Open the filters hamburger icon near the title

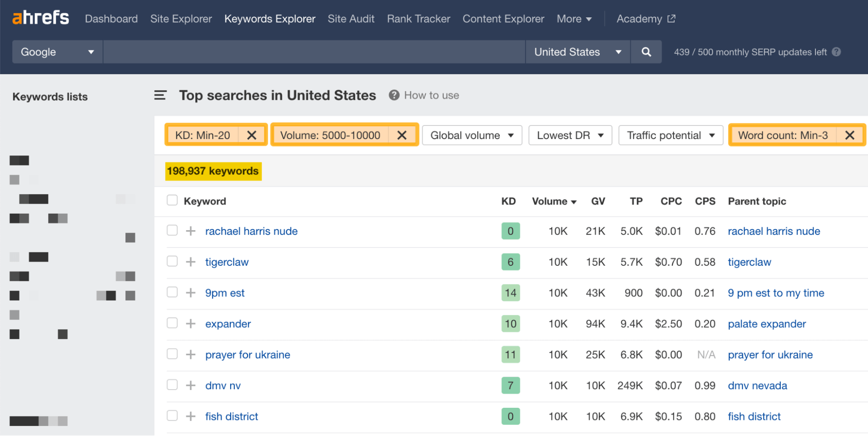click(160, 95)
